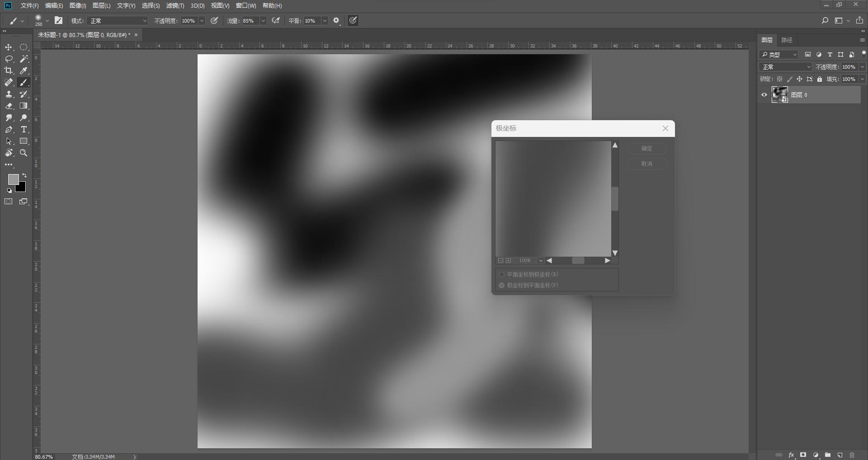Select the Gradient tool
868x460 pixels.
tap(24, 106)
